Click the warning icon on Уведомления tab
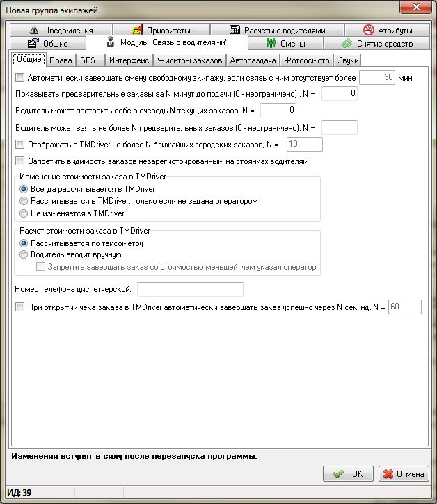 [33, 31]
